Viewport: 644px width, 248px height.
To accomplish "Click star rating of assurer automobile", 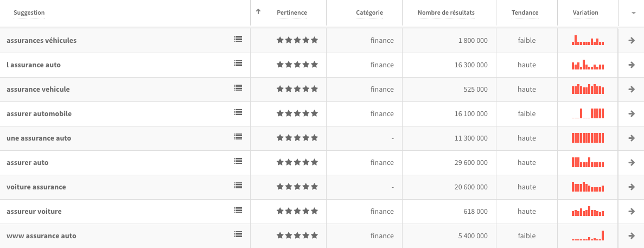I will coord(297,114).
